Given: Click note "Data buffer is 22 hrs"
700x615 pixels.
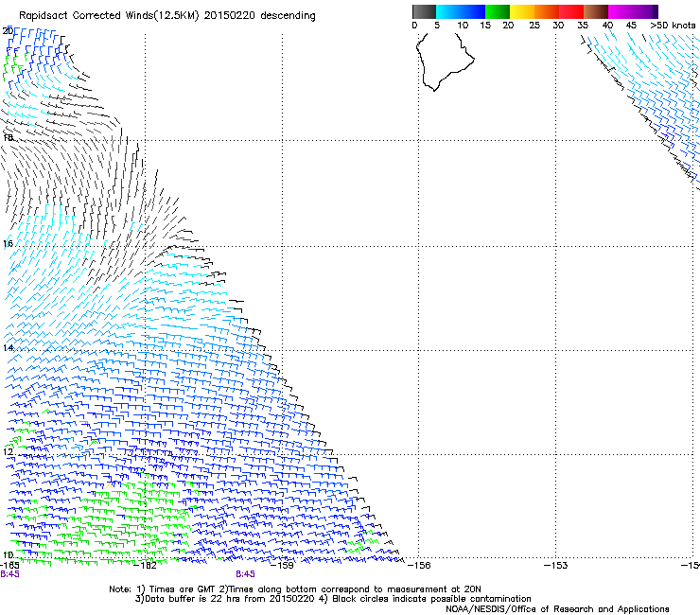Looking at the screenshot, I should tap(193, 599).
